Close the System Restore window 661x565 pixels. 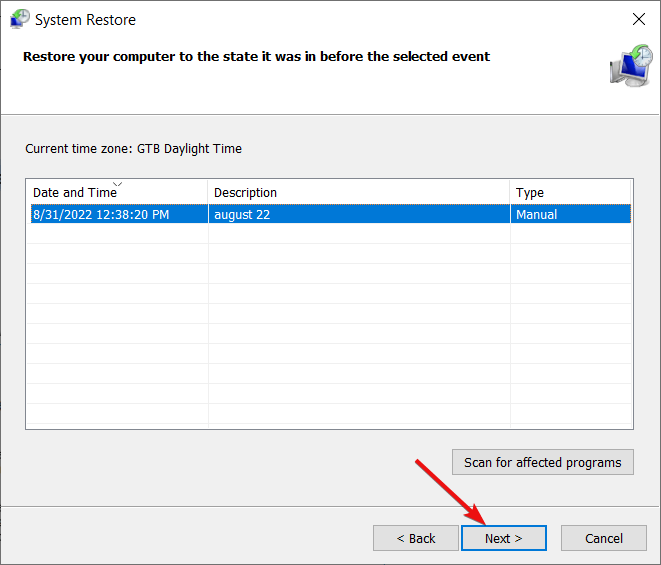point(639,19)
